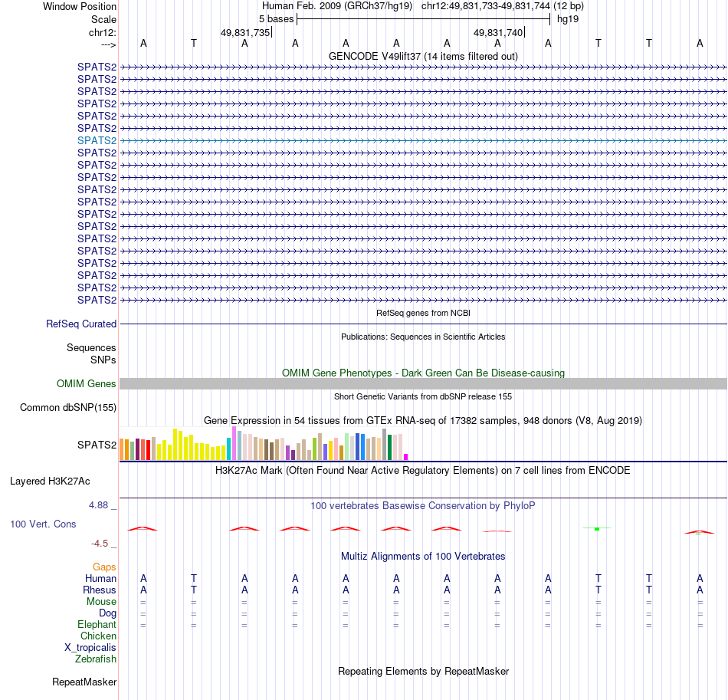Image resolution: width=728 pixels, height=700 pixels.
Task: Click the green PhyloP conservation mark
Action: coord(597,528)
